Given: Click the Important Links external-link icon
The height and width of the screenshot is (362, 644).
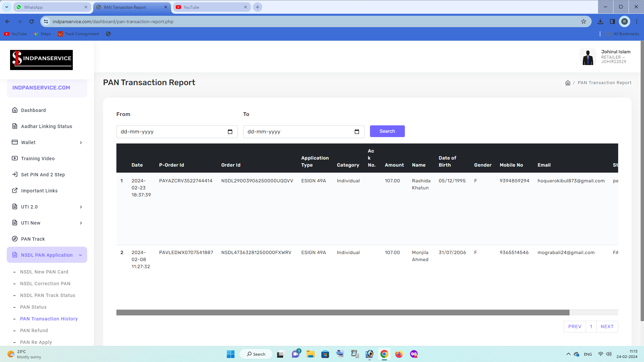Looking at the screenshot, I should point(15,191).
